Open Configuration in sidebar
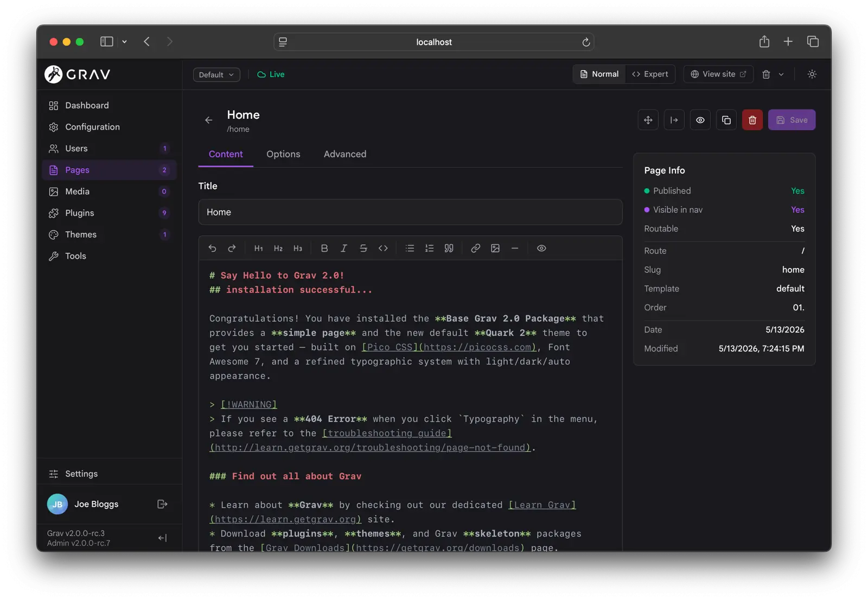The image size is (868, 600). tap(109, 127)
